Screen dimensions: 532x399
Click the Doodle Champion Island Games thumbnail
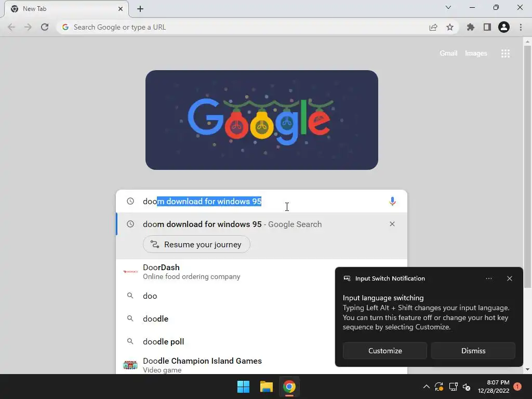[130, 365]
